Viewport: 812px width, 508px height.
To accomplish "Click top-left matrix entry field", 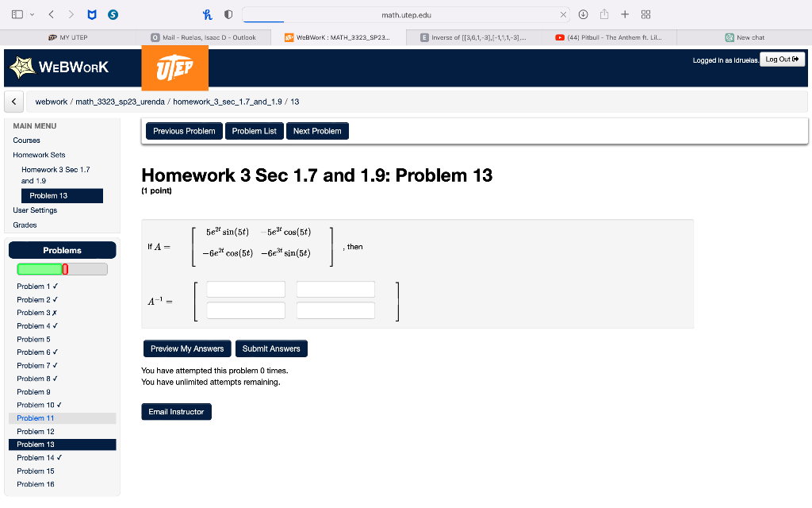I will [x=246, y=289].
